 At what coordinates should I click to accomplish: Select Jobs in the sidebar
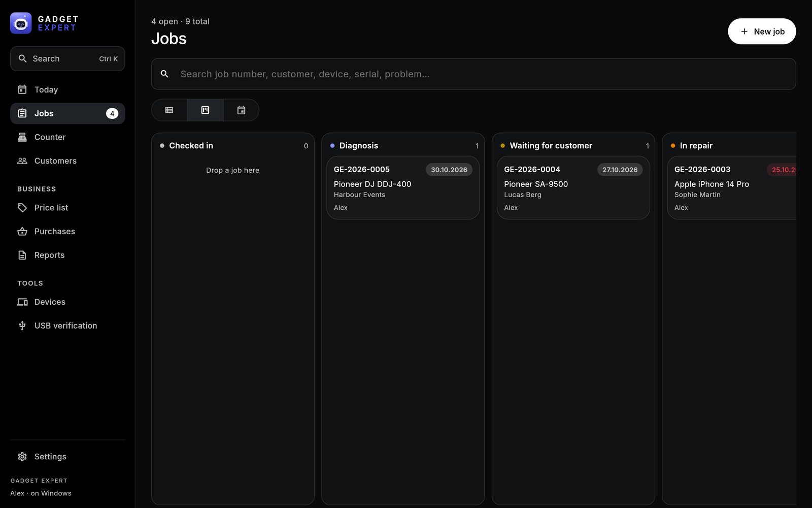[67, 113]
